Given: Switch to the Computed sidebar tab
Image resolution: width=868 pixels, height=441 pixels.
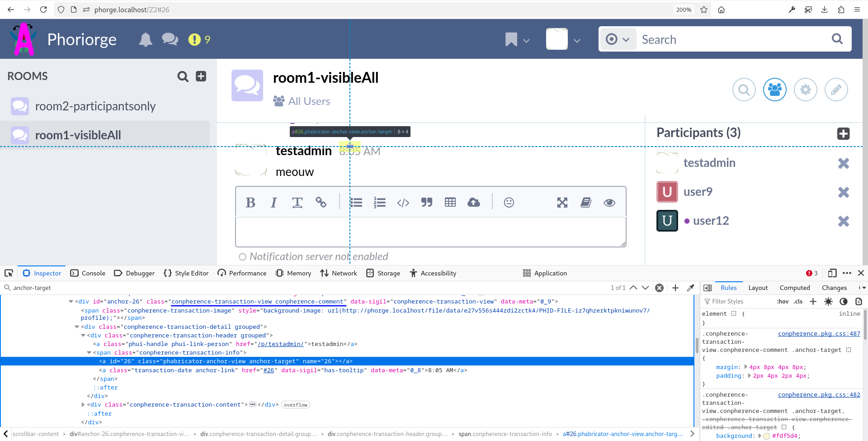Looking at the screenshot, I should 794,288.
